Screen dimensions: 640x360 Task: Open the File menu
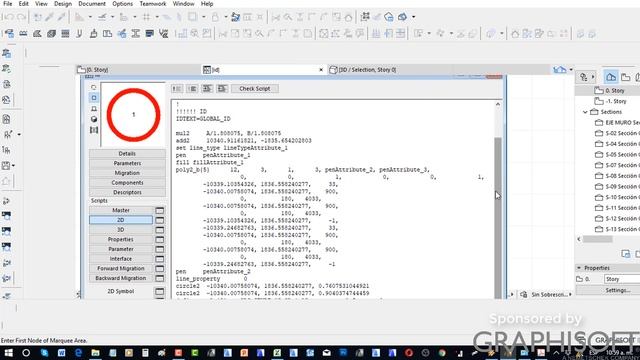(7, 4)
